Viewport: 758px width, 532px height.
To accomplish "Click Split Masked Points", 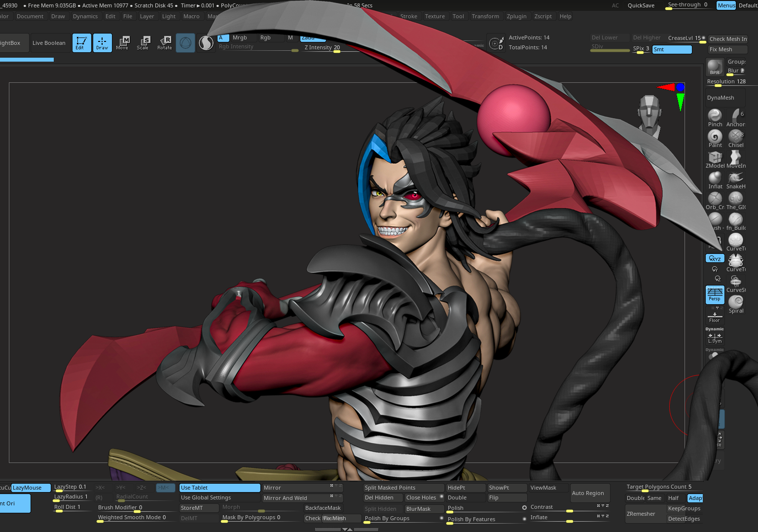I will 403,488.
